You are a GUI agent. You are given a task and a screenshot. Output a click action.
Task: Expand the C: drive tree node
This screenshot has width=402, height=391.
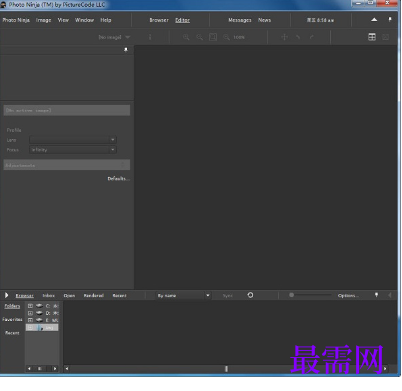click(x=30, y=306)
